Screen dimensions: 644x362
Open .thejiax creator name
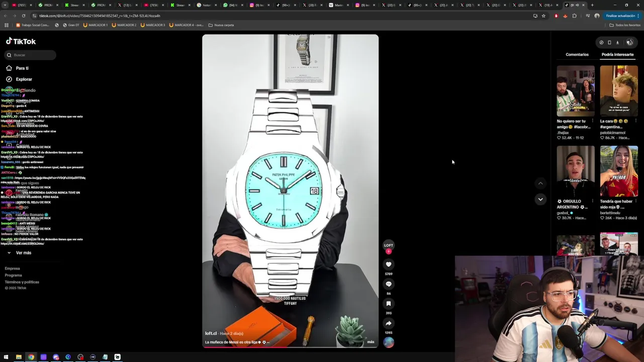point(562,133)
